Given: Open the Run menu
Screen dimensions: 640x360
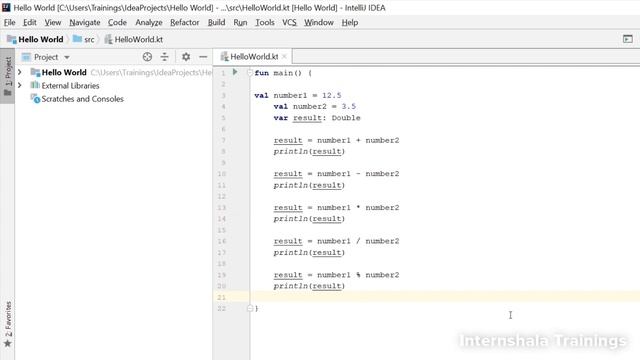Looking at the screenshot, I should pyautogui.click(x=240, y=22).
